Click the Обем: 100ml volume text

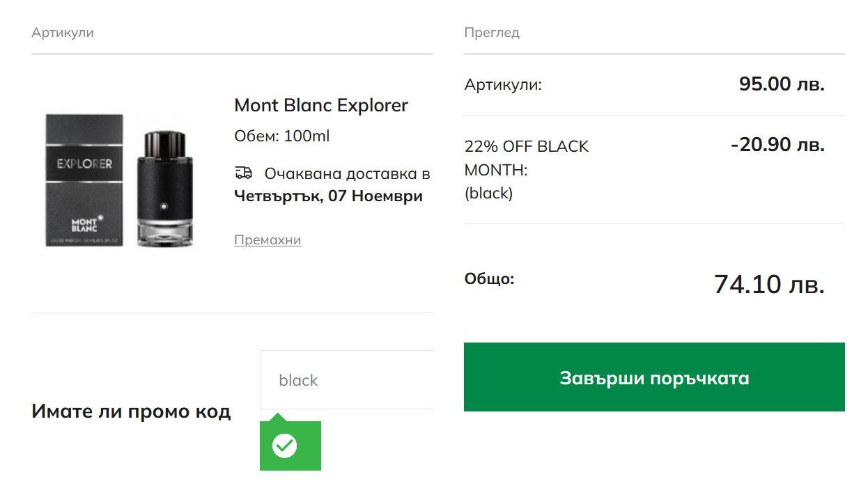point(282,136)
